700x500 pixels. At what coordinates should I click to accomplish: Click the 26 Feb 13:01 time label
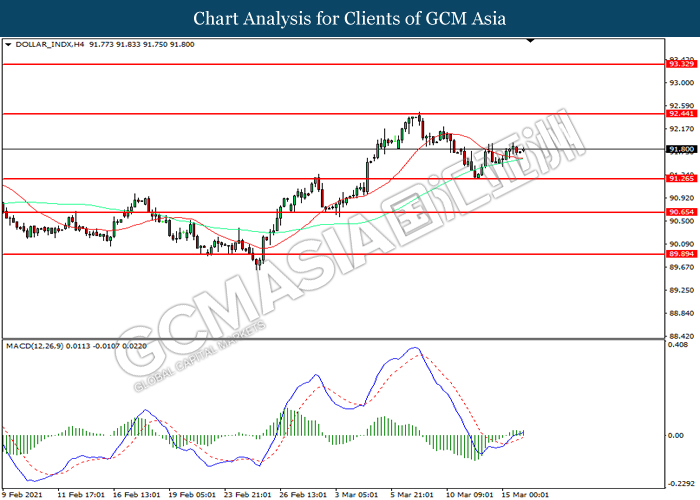[303, 495]
